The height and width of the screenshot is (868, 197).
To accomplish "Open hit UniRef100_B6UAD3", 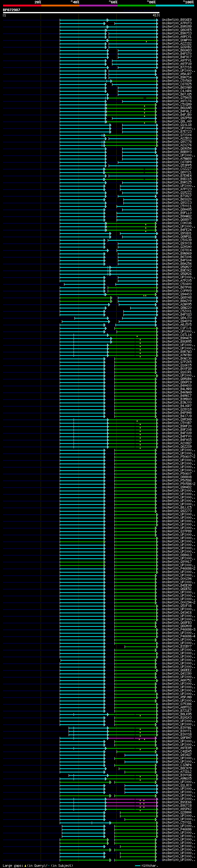I will coord(177,50).
